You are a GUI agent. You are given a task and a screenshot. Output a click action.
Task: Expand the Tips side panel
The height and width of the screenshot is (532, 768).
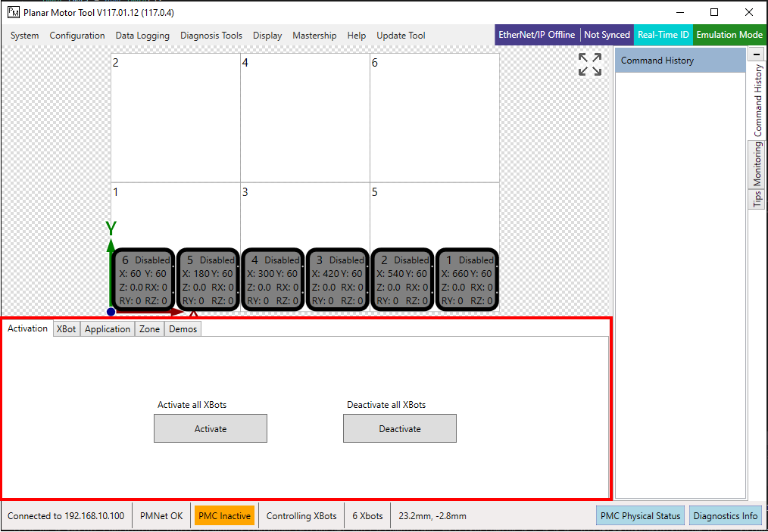[x=756, y=198]
